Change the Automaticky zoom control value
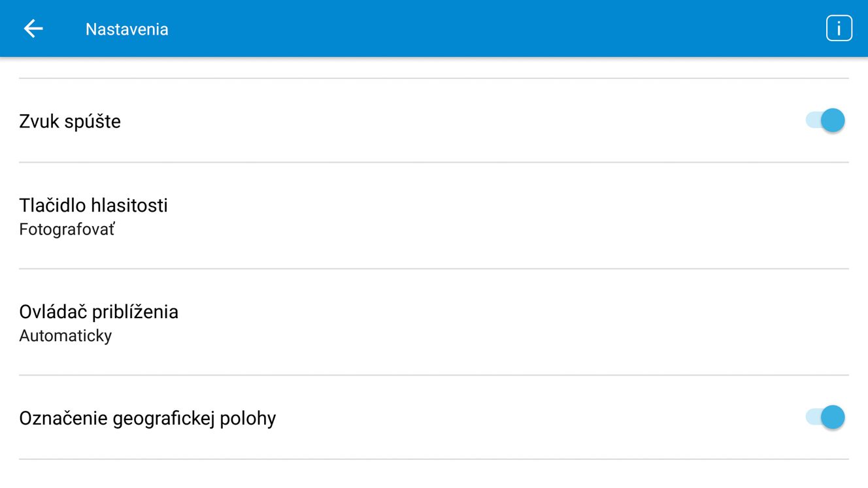The image size is (868, 488). pos(65,336)
